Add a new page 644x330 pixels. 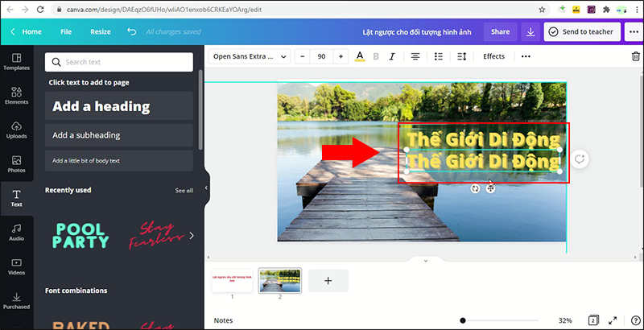[x=328, y=281]
